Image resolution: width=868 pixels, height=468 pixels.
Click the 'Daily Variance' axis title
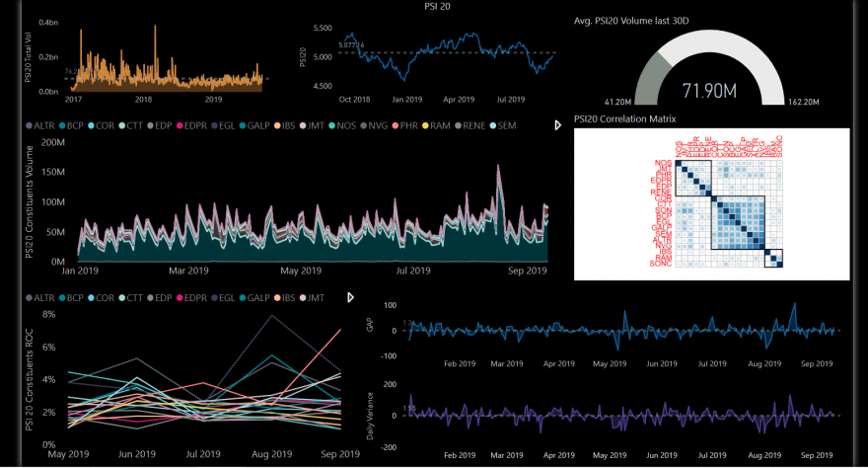370,416
